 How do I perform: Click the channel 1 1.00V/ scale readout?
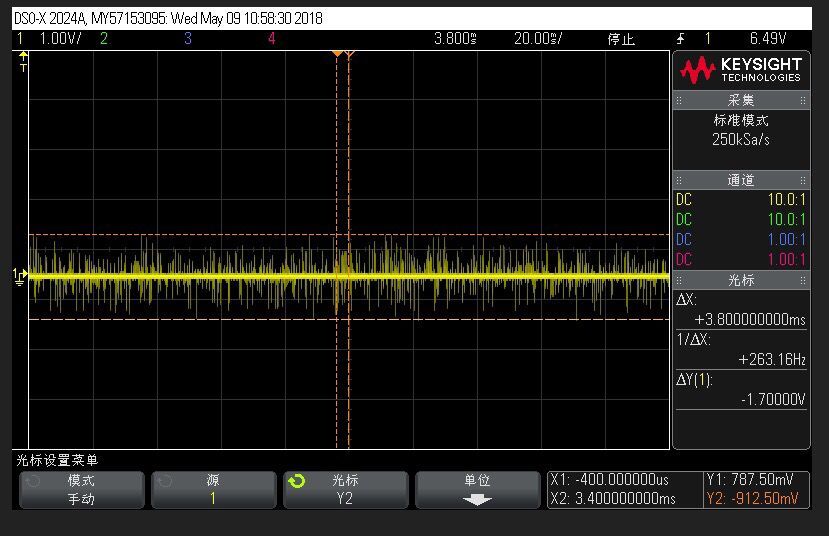60,39
